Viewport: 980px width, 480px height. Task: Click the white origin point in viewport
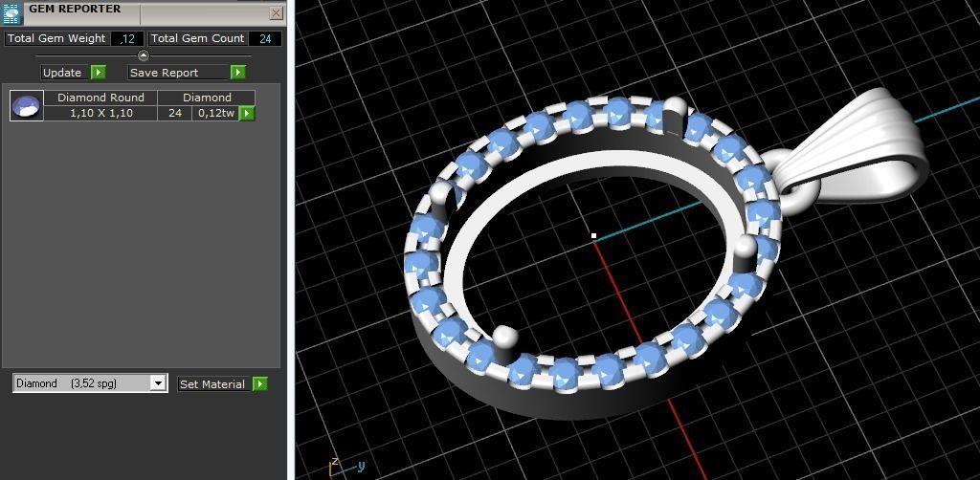593,236
